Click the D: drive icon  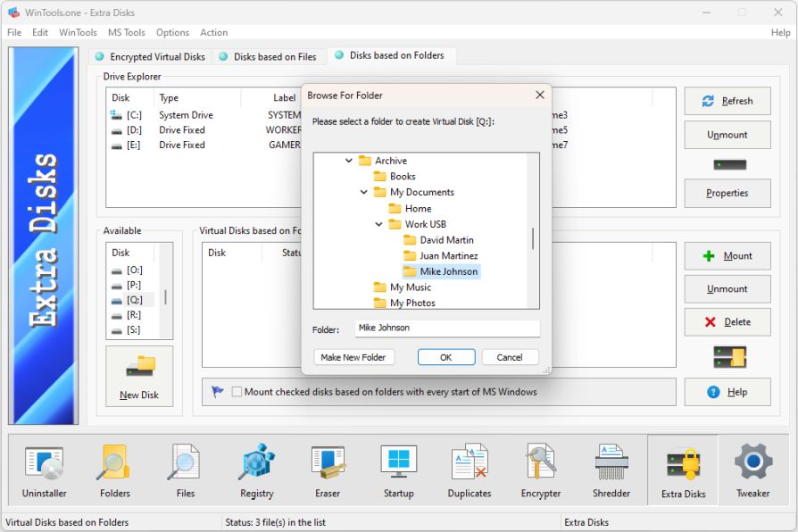(117, 131)
